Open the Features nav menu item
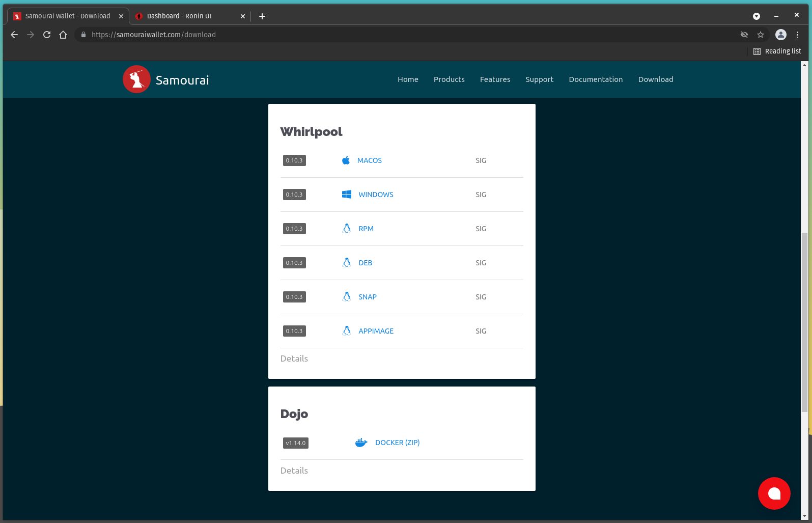The height and width of the screenshot is (523, 812). point(495,79)
